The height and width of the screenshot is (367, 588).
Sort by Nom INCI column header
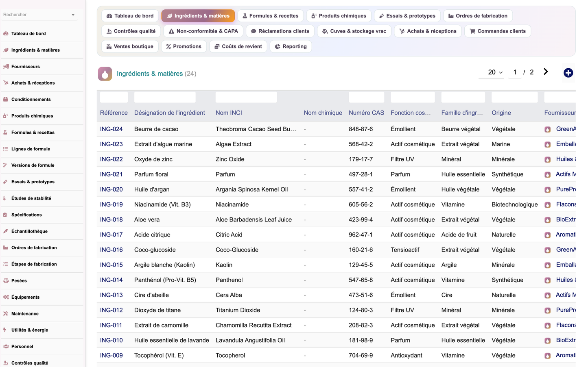[229, 113]
